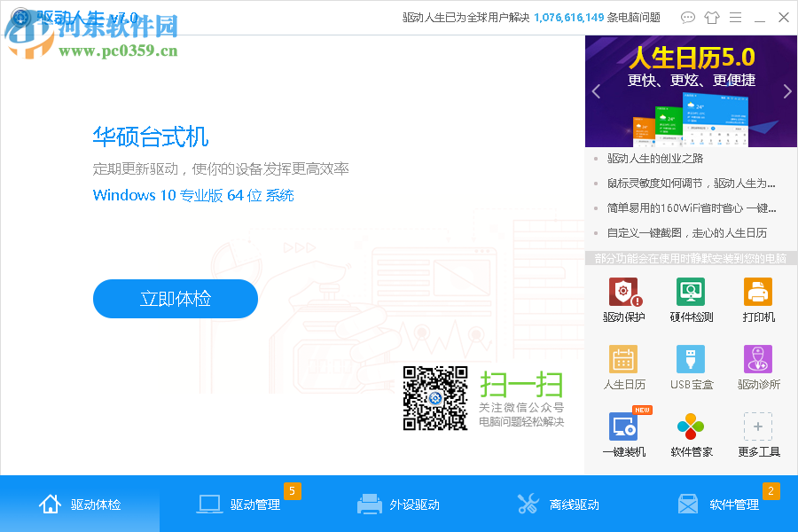Click the gift promotion icon
798x532 pixels.
(x=711, y=17)
